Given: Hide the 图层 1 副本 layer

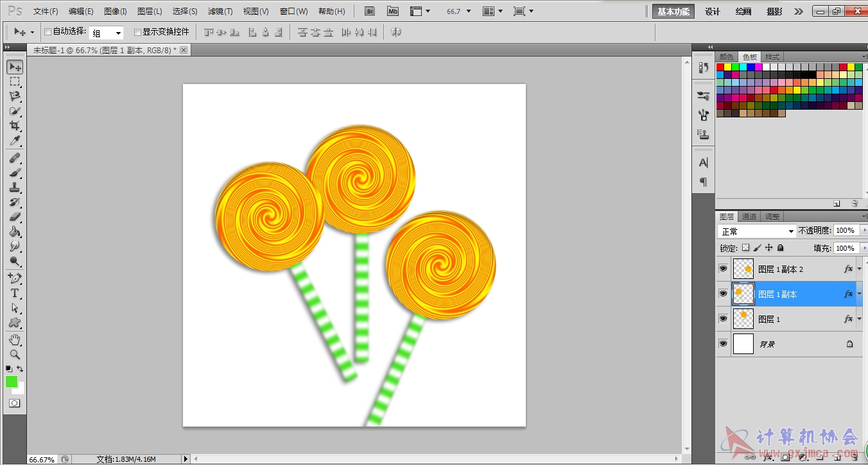Looking at the screenshot, I should click(x=723, y=294).
